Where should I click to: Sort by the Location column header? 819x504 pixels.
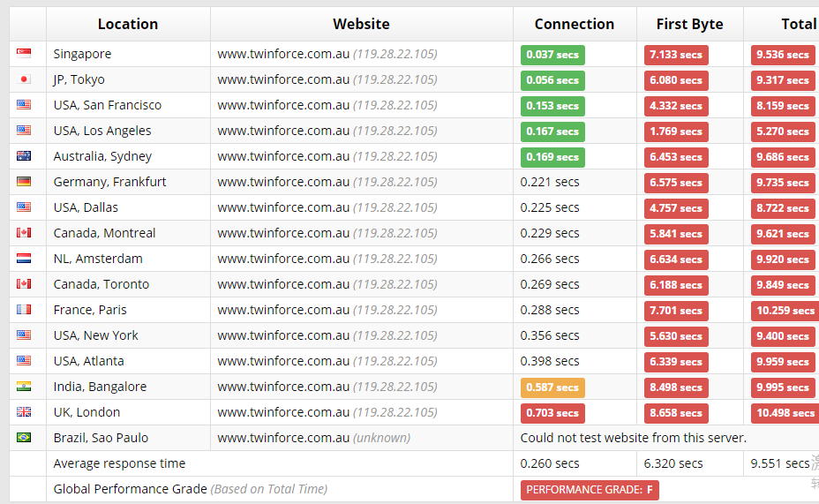[x=128, y=24]
